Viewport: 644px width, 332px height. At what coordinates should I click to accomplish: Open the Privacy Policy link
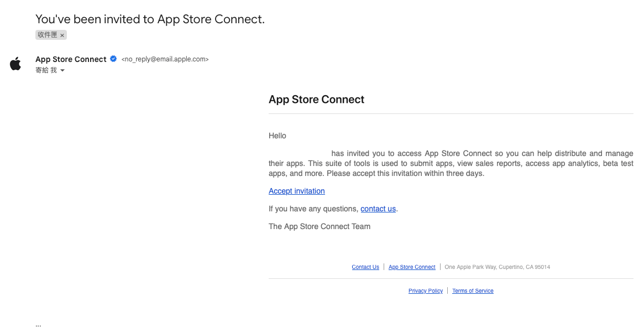click(426, 291)
